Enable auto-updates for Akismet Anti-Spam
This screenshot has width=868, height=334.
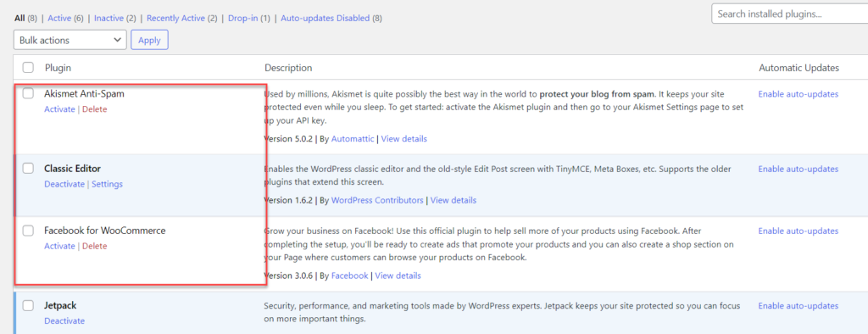798,94
